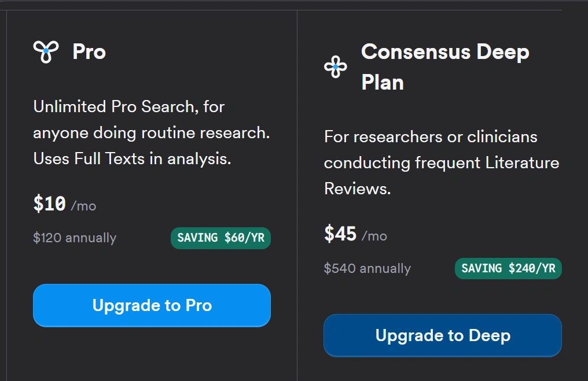This screenshot has width=588, height=381.
Task: Click 'Uses Full Texts in analysis' line
Action: (x=132, y=159)
